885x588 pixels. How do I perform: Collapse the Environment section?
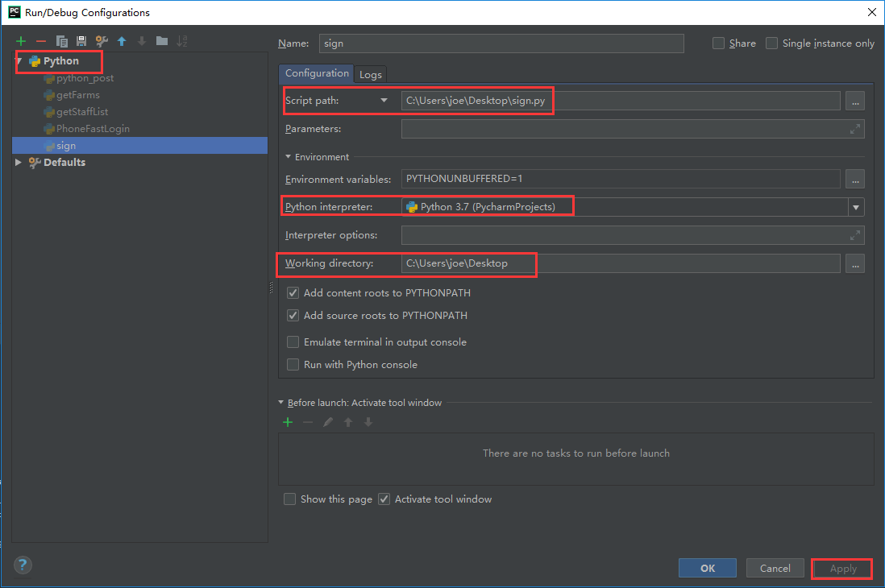click(x=288, y=157)
